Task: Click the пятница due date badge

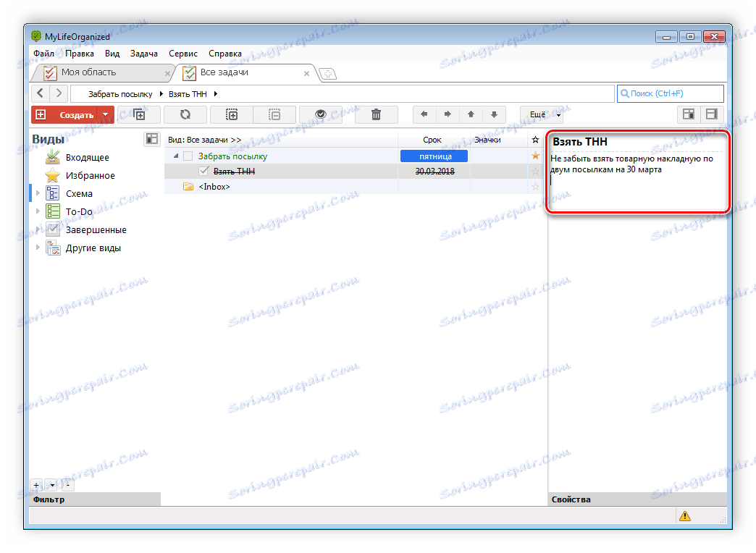Action: [x=434, y=156]
